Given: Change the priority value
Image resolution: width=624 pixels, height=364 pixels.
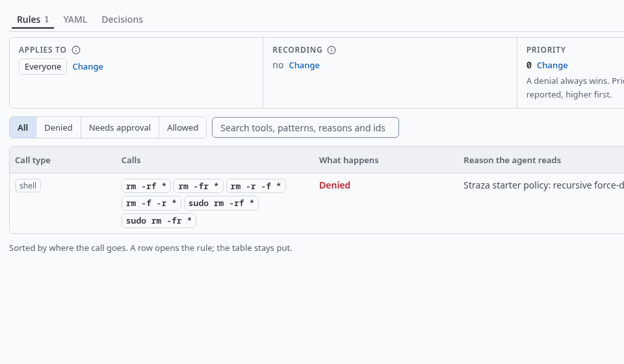Looking at the screenshot, I should (x=552, y=65).
